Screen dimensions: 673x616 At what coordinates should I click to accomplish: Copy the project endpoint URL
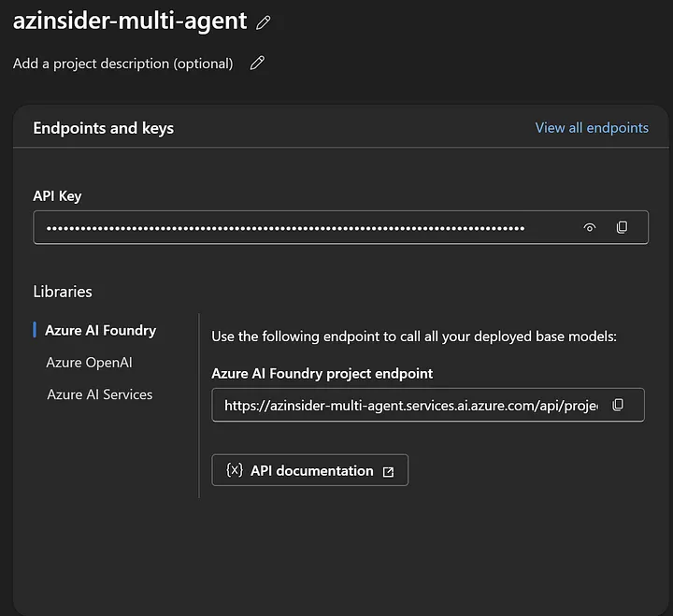(x=618, y=405)
